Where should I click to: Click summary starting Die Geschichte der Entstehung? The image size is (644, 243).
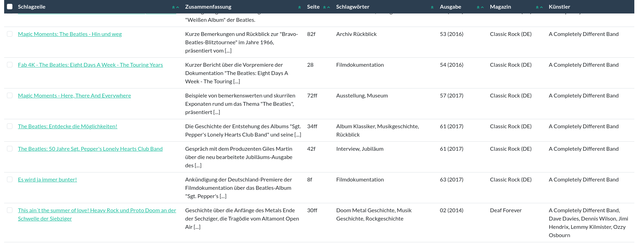pos(243,130)
